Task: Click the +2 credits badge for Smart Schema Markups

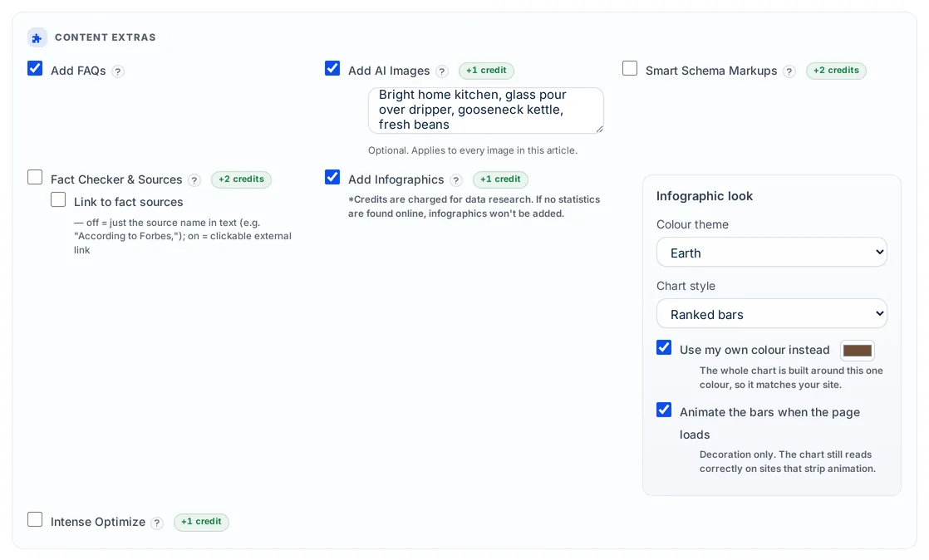Action: coord(836,71)
